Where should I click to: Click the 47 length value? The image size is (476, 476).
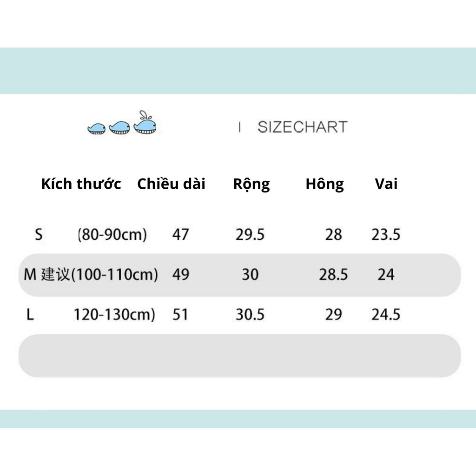180,235
